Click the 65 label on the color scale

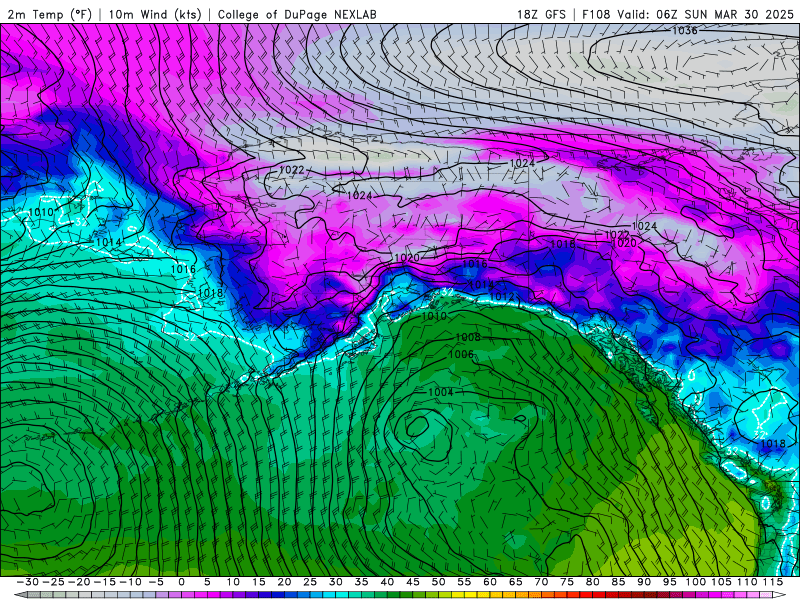pyautogui.click(x=516, y=582)
